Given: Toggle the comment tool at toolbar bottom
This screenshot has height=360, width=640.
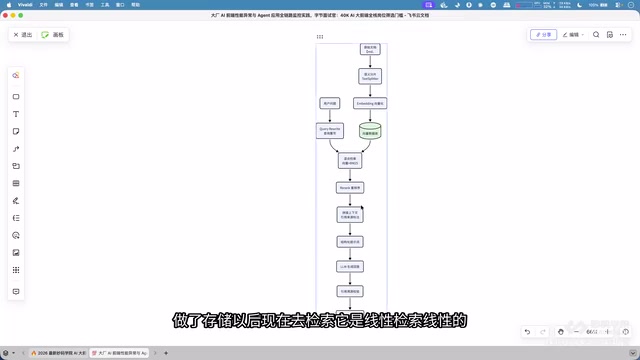Looking at the screenshot, I should point(16,291).
